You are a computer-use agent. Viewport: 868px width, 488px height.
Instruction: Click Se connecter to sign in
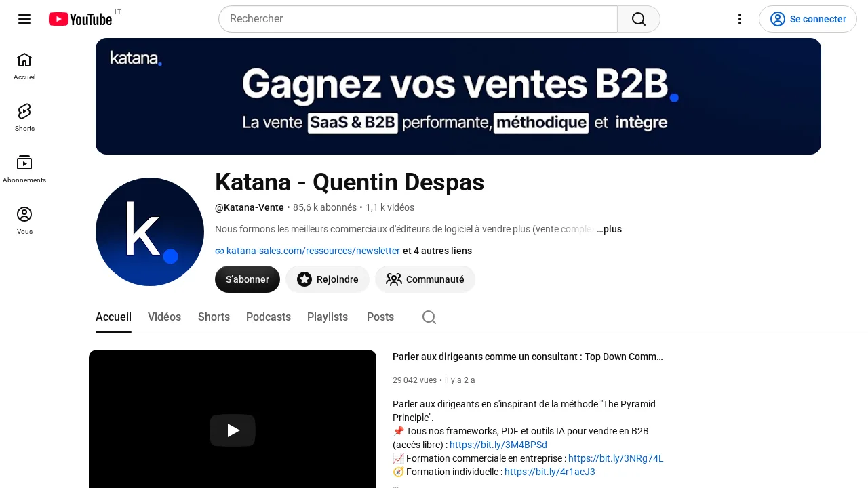[808, 19]
